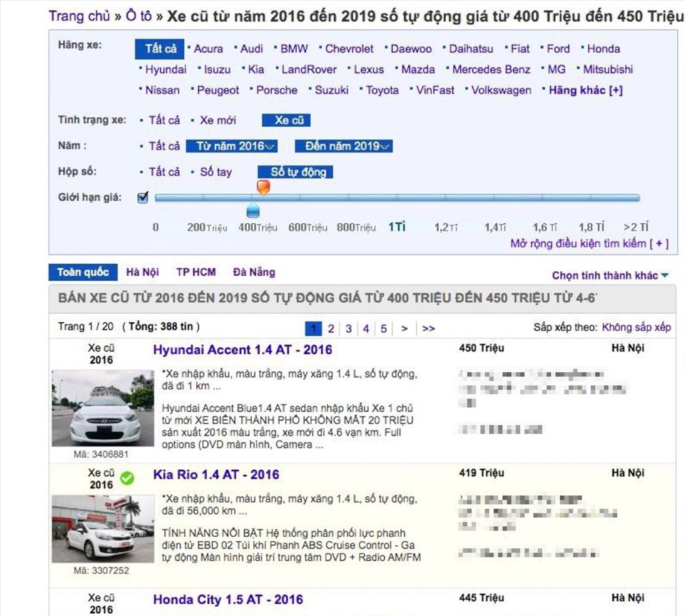
Task: Expand Chọn tỉnh thành khác dropdown
Action: pos(610,275)
